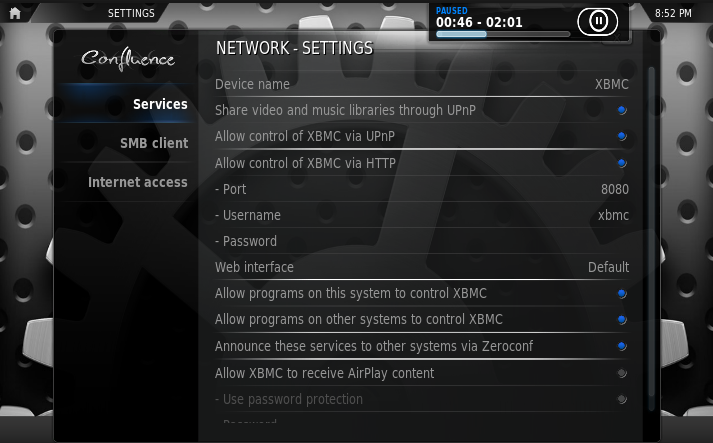Toggle Allow control of XBMC via HTTP
Viewport: 713px width, 443px height.
coord(621,163)
